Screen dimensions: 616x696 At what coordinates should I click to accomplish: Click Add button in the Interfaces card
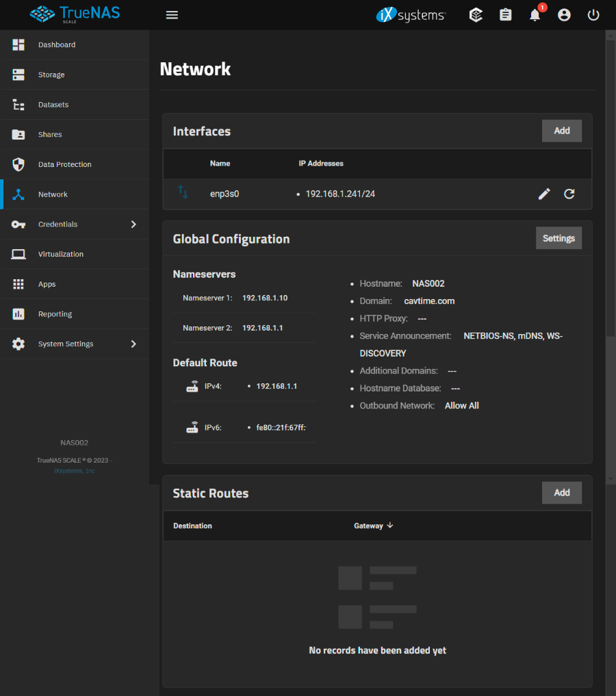click(x=561, y=131)
